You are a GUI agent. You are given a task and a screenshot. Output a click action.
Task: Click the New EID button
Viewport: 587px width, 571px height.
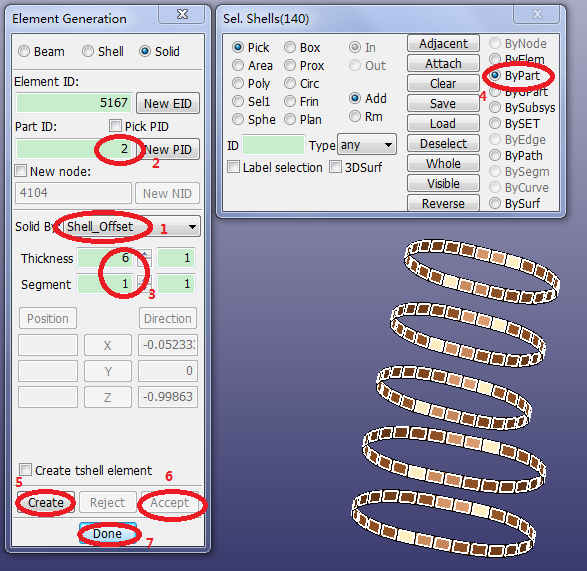point(168,103)
